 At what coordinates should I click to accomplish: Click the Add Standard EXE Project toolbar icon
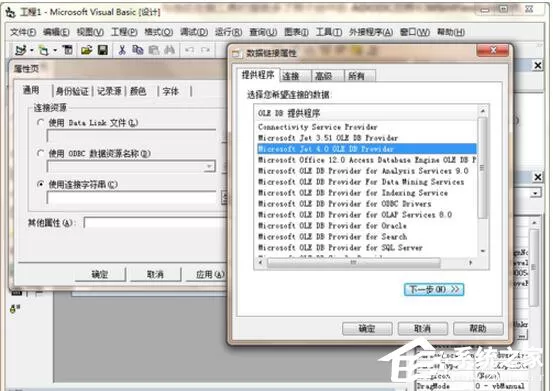[20, 50]
